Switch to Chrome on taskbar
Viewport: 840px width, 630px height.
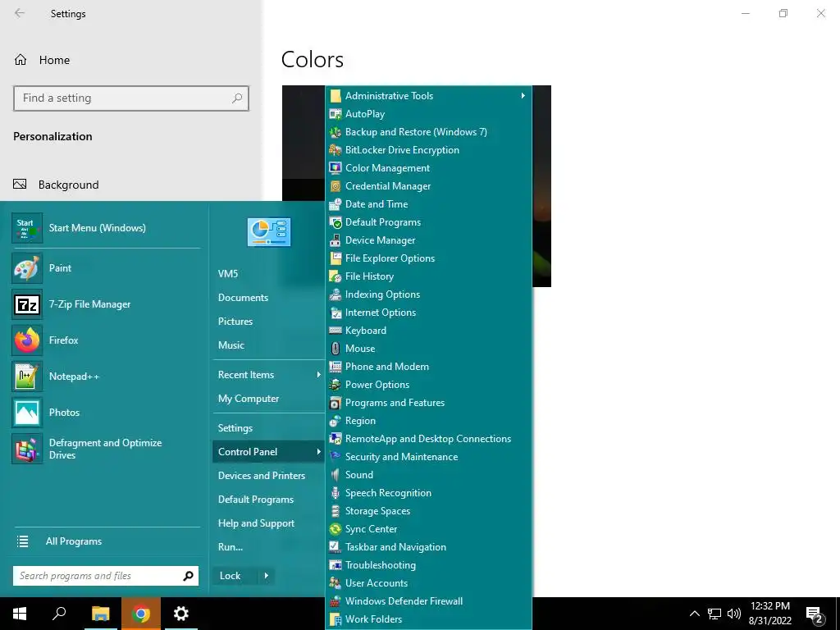click(x=141, y=614)
